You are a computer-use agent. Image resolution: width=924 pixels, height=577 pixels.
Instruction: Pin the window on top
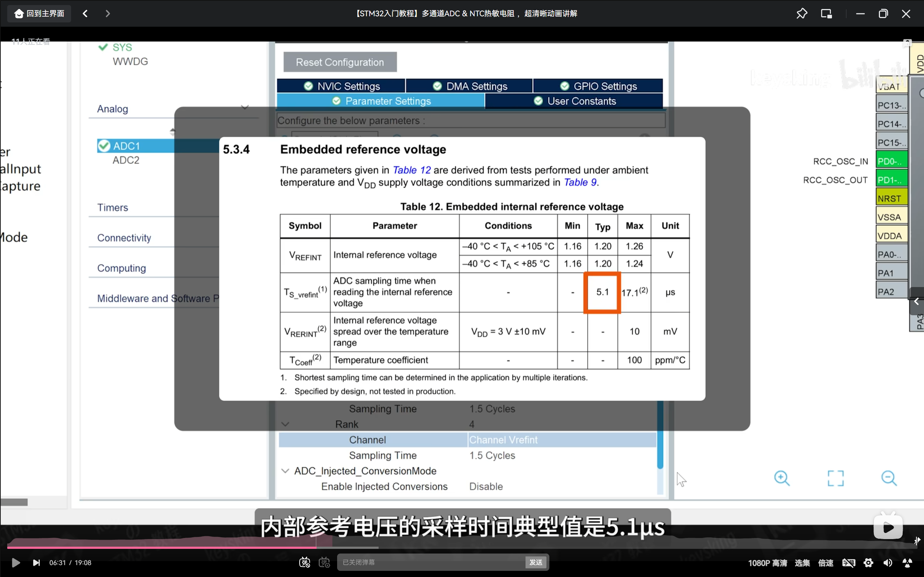[802, 14]
